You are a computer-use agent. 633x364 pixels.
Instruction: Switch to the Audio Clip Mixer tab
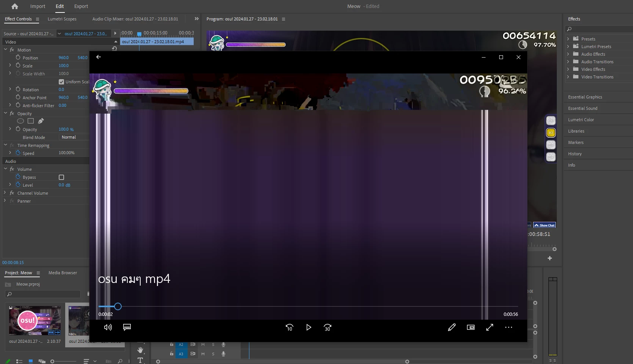(135, 19)
